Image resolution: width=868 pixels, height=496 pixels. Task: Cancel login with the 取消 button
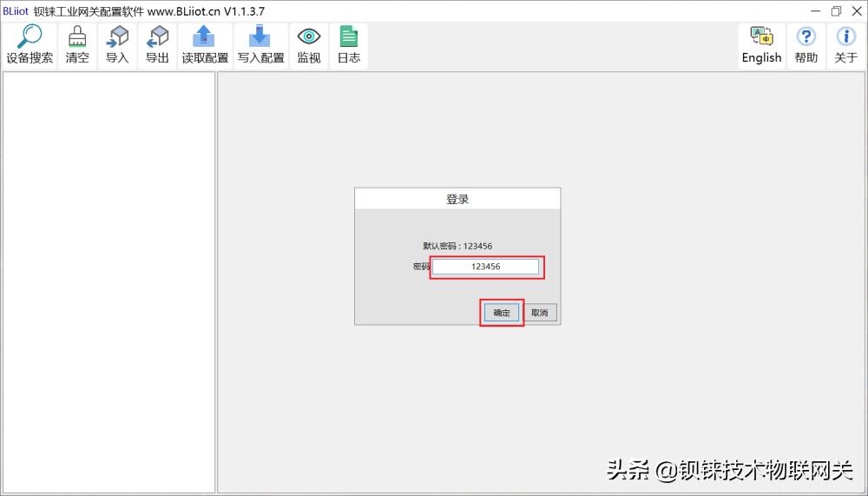[x=540, y=313]
